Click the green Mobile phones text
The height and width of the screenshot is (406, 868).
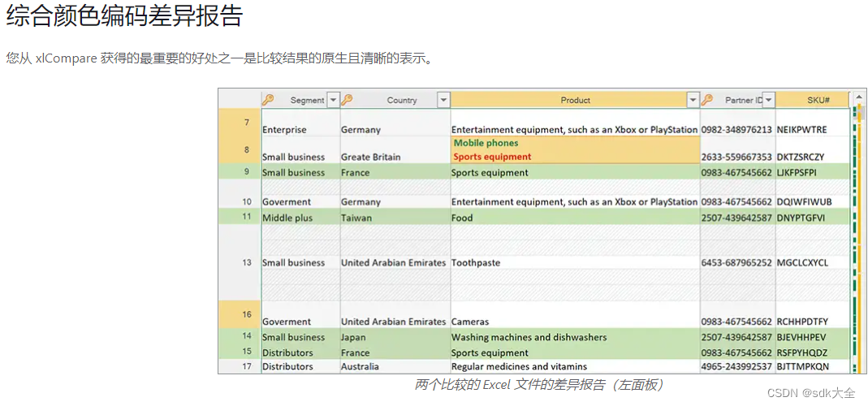coord(486,143)
